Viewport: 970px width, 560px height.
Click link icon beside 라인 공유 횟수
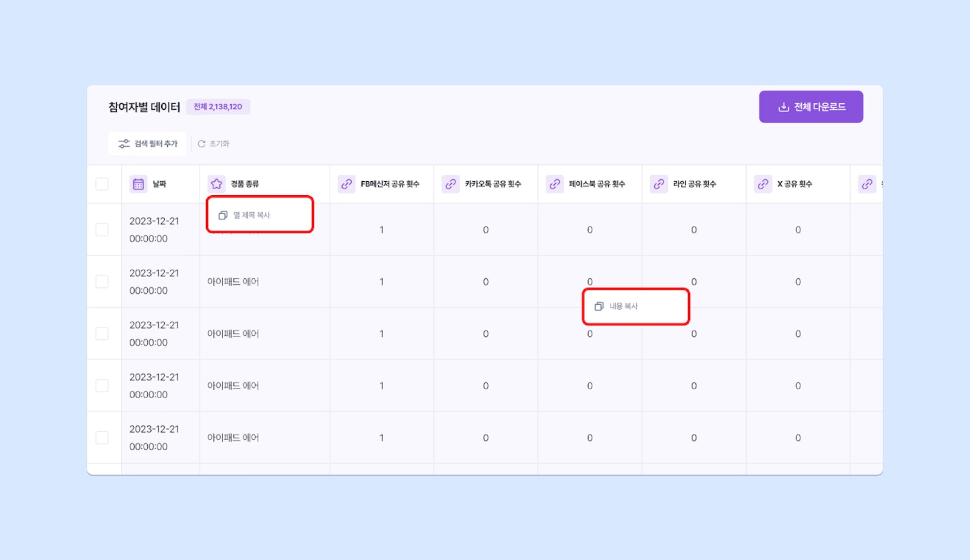click(x=659, y=184)
